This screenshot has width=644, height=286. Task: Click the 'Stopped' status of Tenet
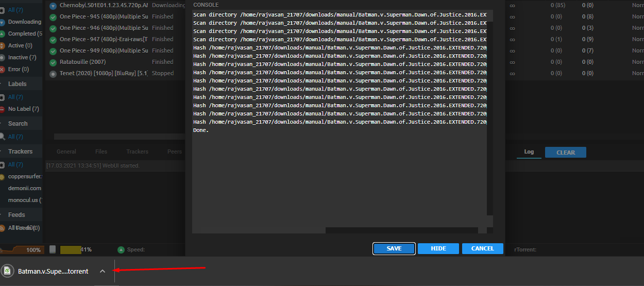pyautogui.click(x=163, y=74)
